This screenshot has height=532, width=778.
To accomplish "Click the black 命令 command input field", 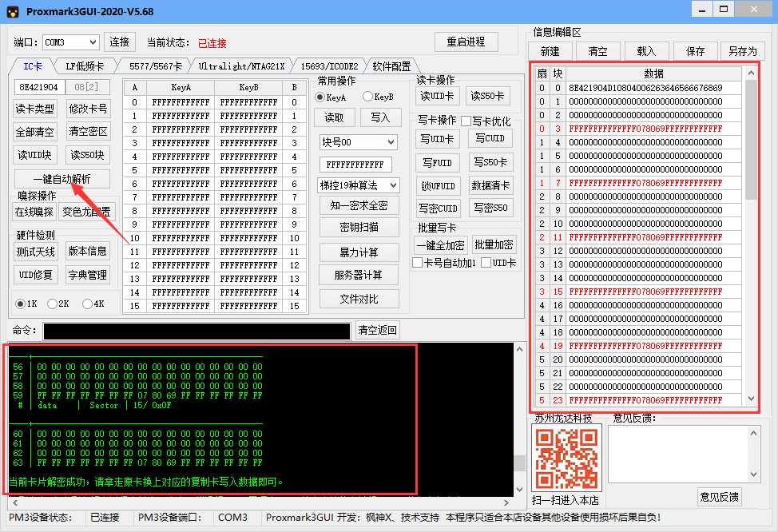I will point(197,332).
